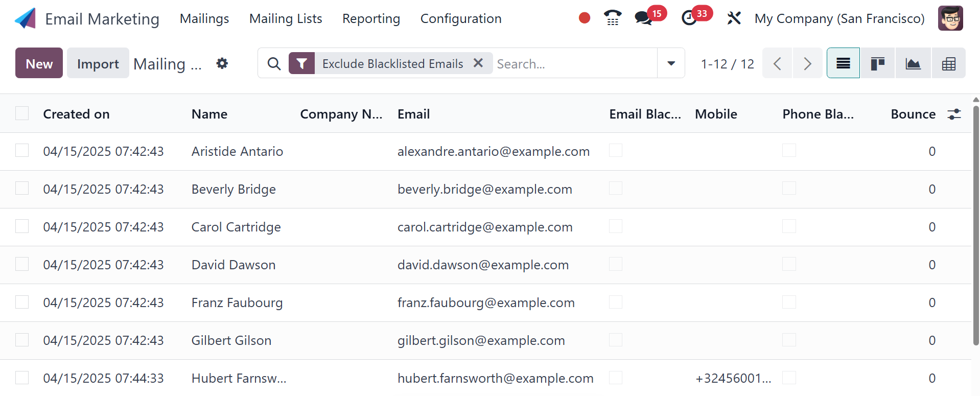Open the actions gear menu
The height and width of the screenshot is (396, 980).
coord(222,63)
